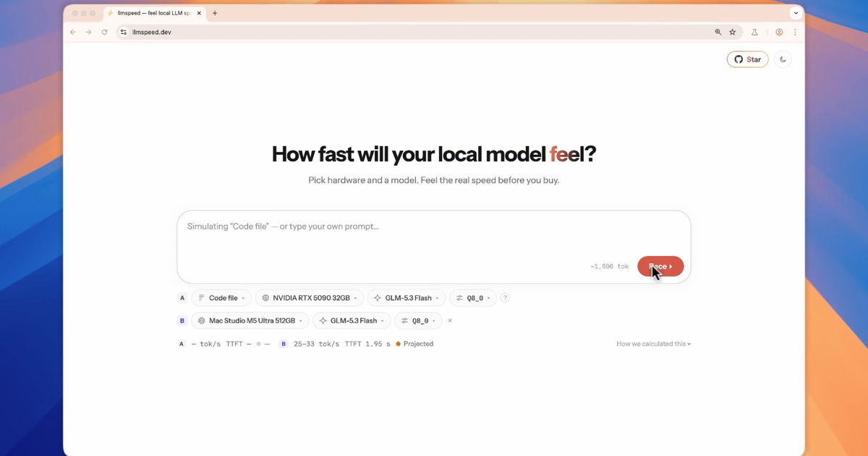Start the Race simulation
868x456 pixels.
click(660, 266)
